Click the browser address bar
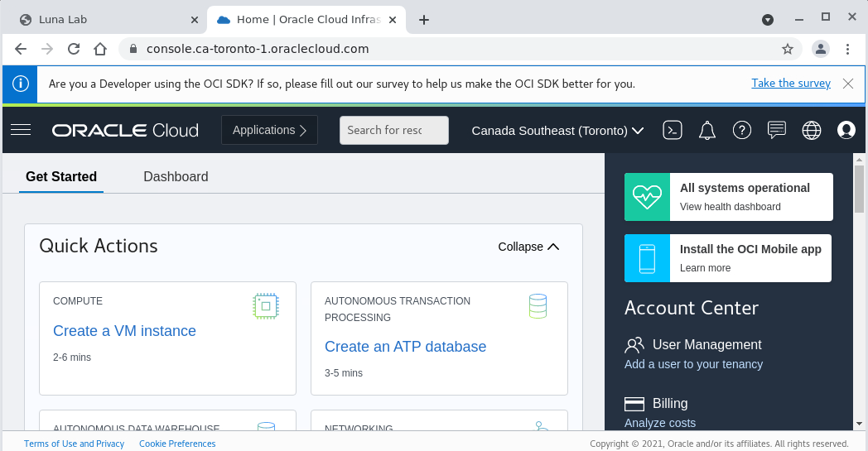Screen dimensions: 868x451 tap(458, 49)
